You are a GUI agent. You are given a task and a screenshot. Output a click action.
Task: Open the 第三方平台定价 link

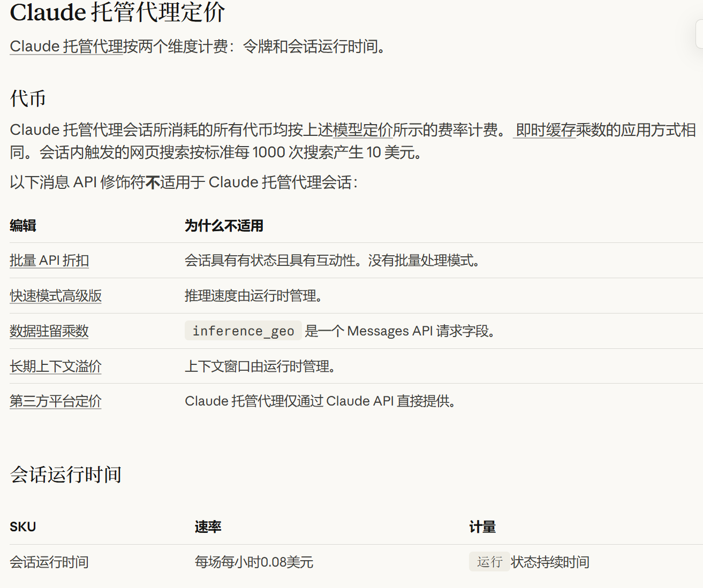point(55,401)
